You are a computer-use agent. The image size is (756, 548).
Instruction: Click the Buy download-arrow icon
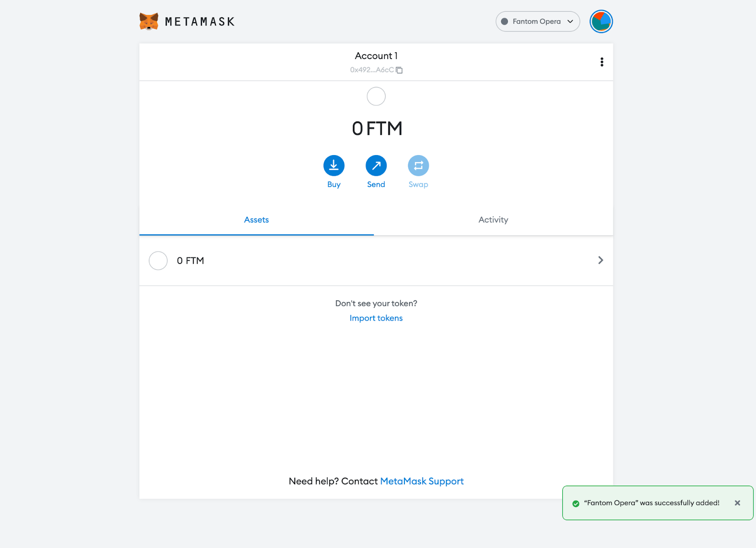point(334,165)
